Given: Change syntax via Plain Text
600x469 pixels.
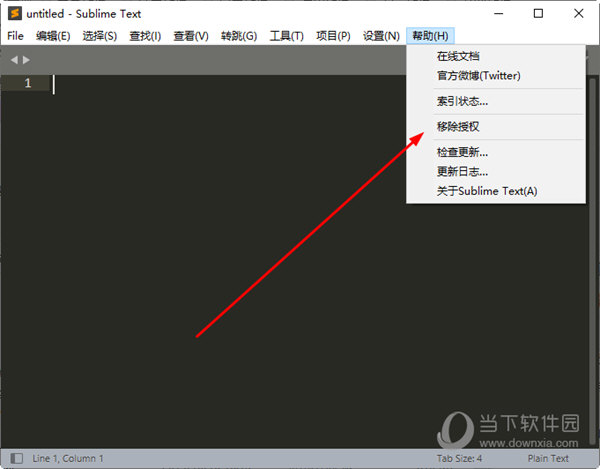Looking at the screenshot, I should 548,458.
